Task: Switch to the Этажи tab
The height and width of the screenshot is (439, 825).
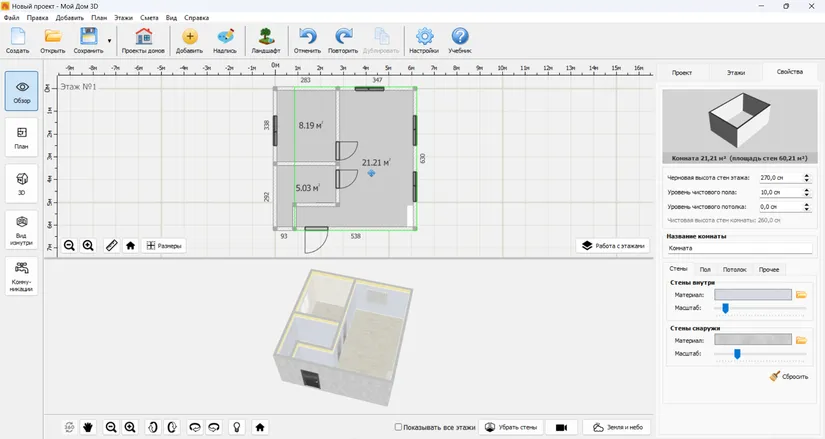Action: tap(736, 73)
